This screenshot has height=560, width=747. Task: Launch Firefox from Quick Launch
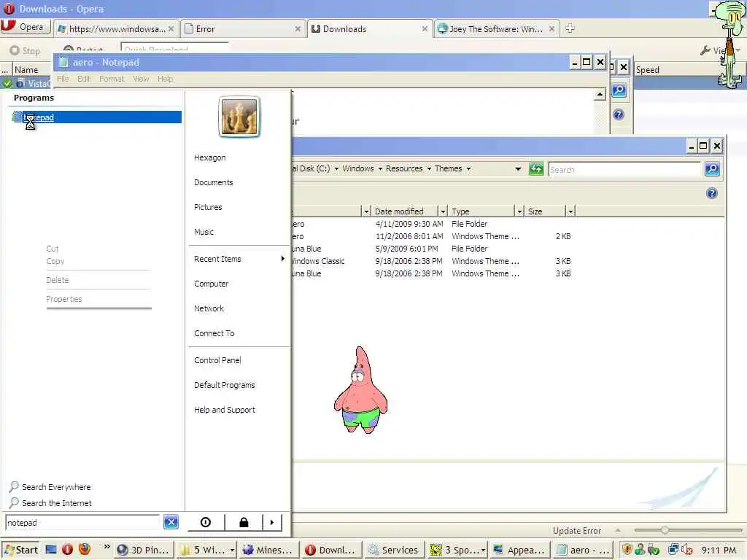85,550
